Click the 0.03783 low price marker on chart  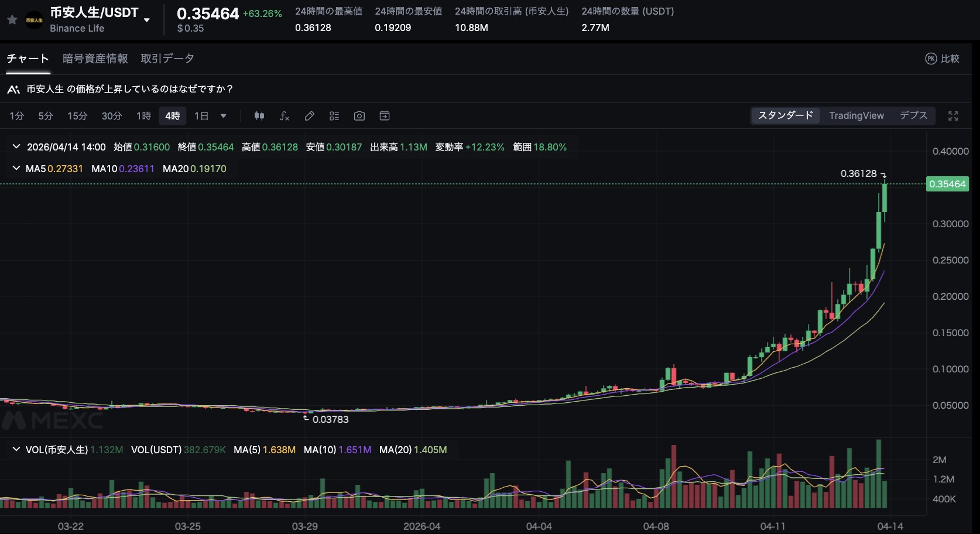click(x=330, y=419)
